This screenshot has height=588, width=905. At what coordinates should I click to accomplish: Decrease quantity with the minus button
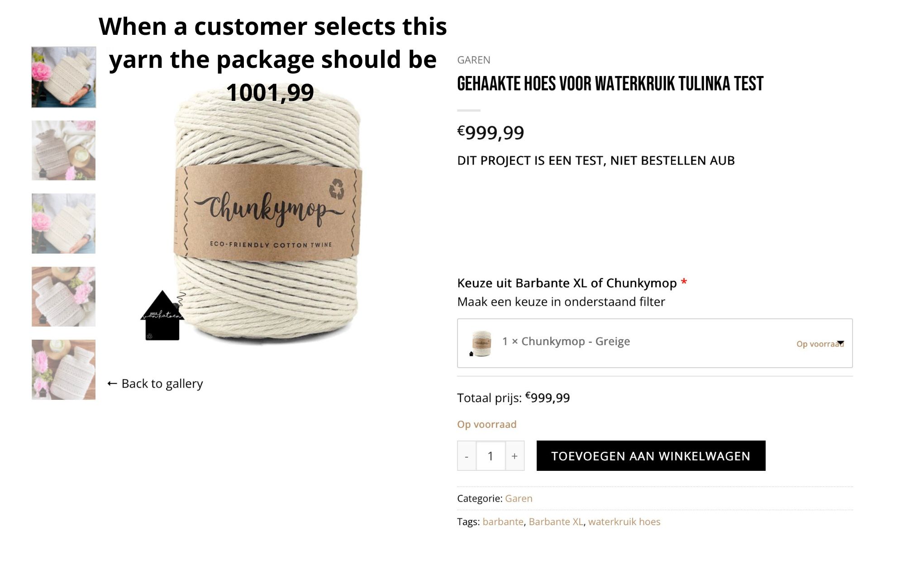tap(467, 456)
